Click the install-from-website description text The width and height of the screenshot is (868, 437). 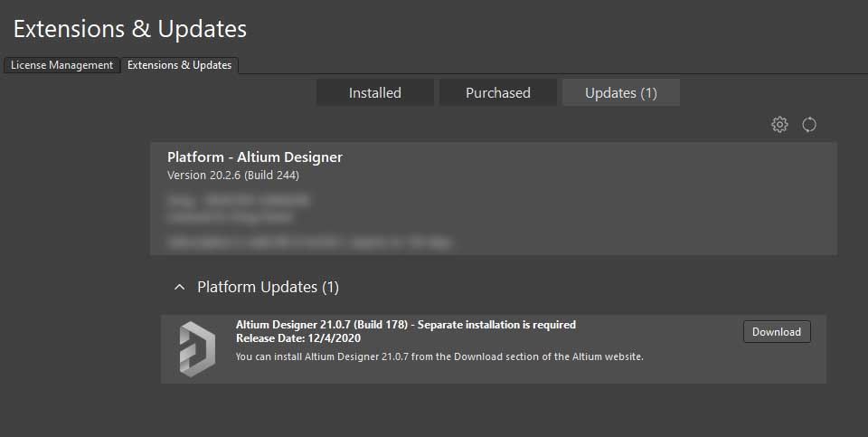click(x=439, y=356)
